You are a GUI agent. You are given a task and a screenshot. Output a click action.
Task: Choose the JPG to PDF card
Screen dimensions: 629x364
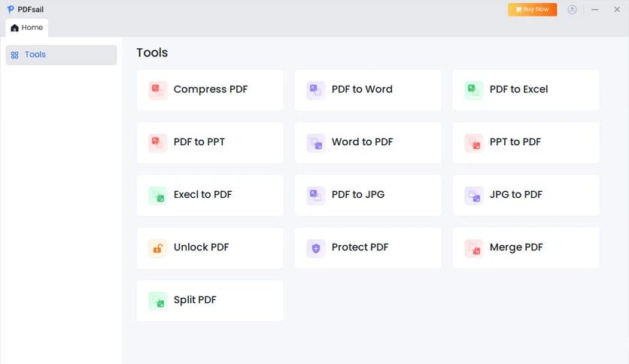point(526,196)
